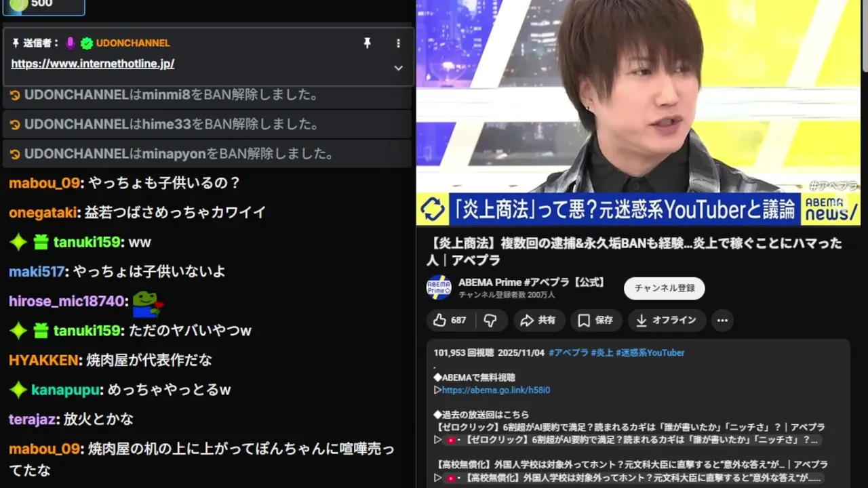This screenshot has width=868, height=488.
Task: Click the gift badge beside tanuki159 ww
Action: click(x=41, y=242)
